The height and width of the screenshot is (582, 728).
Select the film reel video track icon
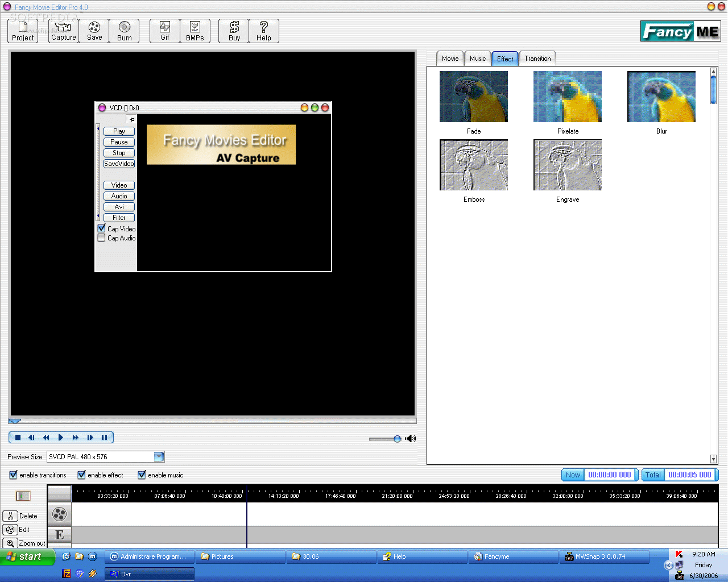59,514
